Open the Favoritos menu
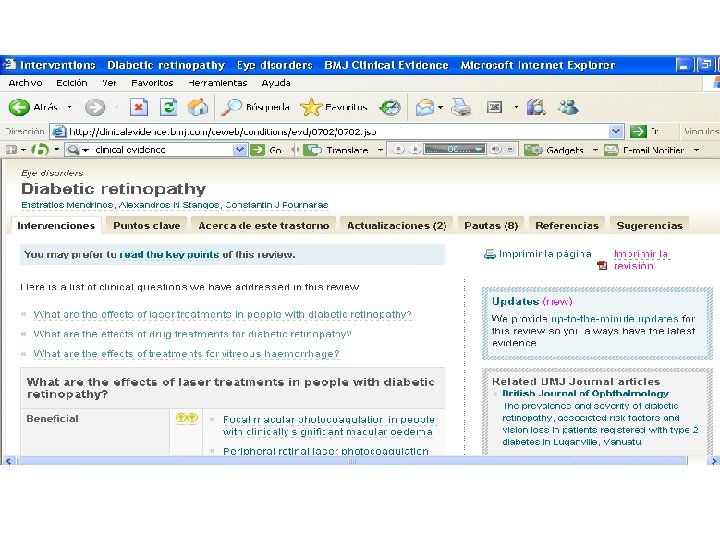This screenshot has height=540, width=720. pyautogui.click(x=152, y=83)
